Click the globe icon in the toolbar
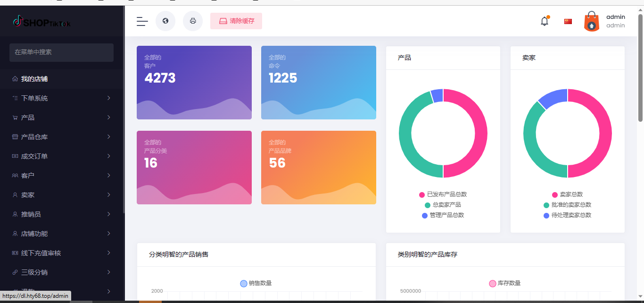 [x=165, y=21]
